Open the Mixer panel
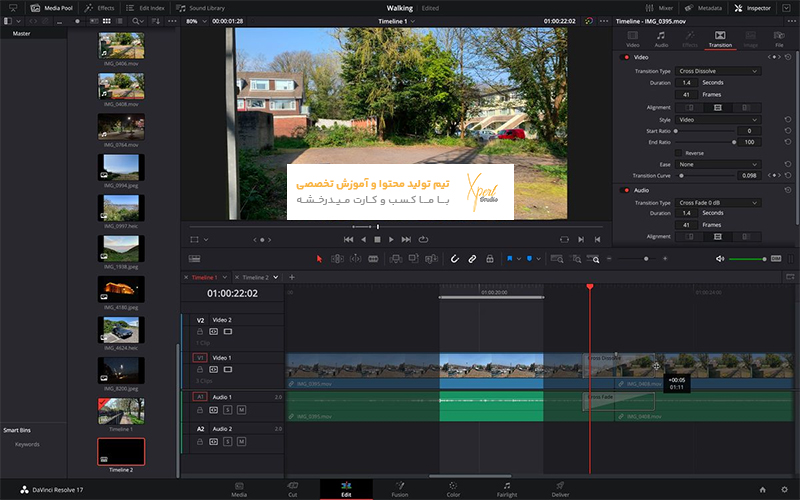This screenshot has width=800, height=500. click(659, 8)
